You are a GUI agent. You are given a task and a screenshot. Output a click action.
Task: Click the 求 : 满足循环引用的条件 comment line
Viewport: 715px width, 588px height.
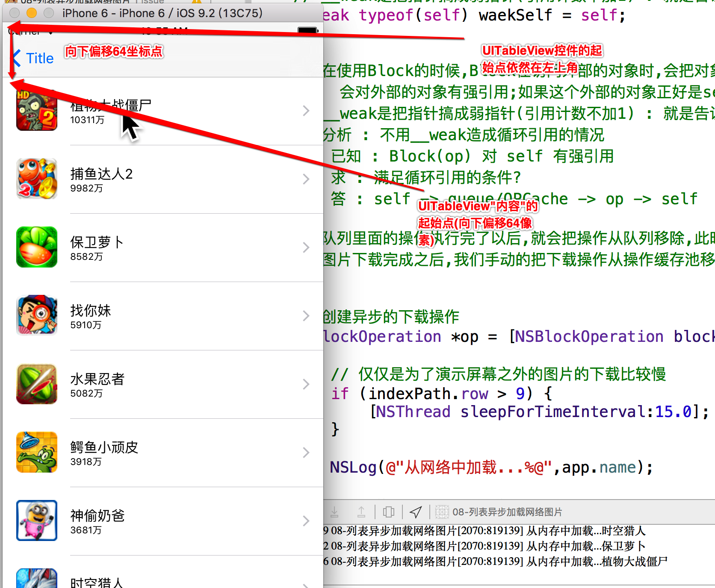point(426,178)
